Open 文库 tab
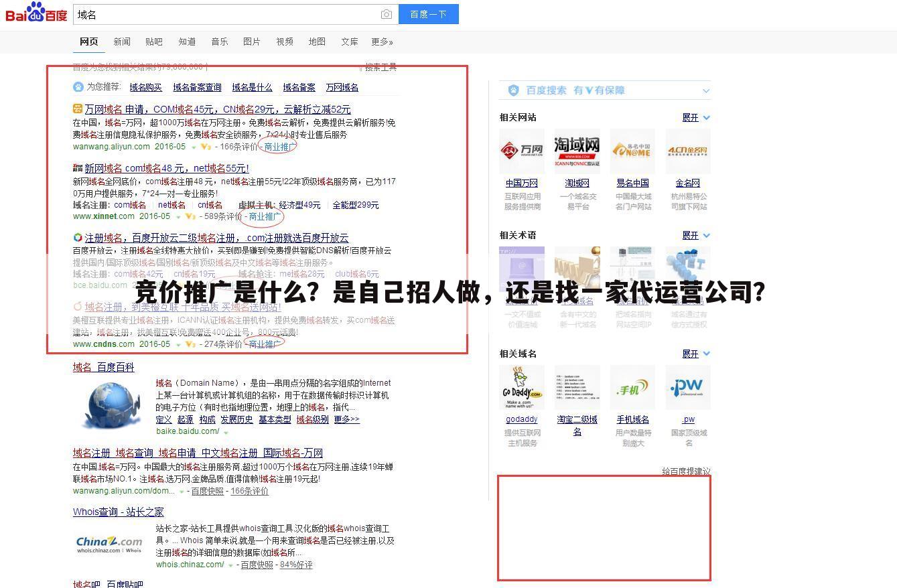Image resolution: width=897 pixels, height=588 pixels. pyautogui.click(x=350, y=42)
